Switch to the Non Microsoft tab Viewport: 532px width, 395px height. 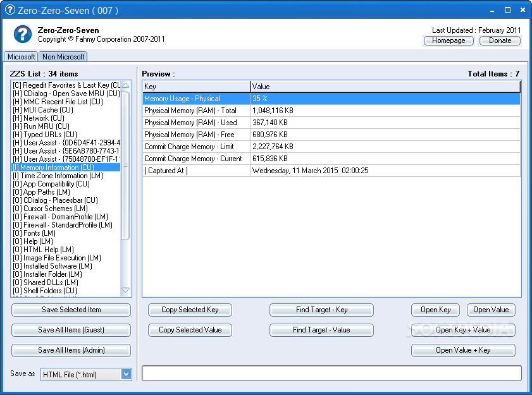63,57
